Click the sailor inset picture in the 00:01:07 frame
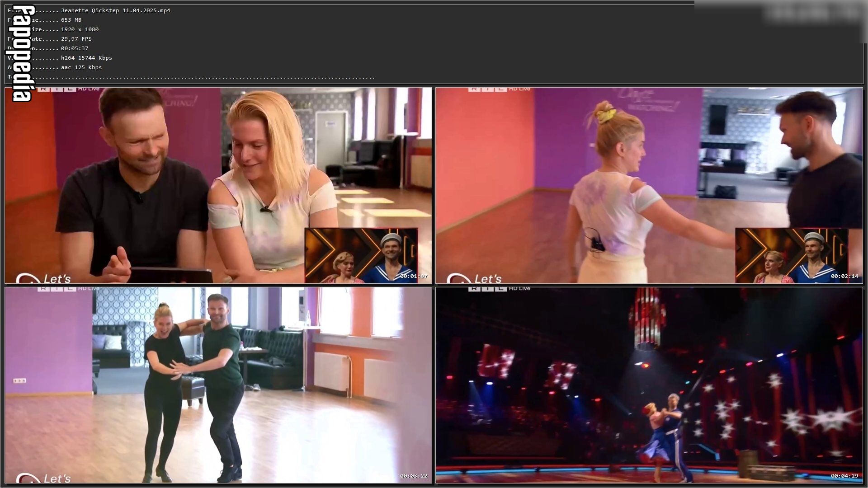Screen dimensions: 868x488 [361, 256]
